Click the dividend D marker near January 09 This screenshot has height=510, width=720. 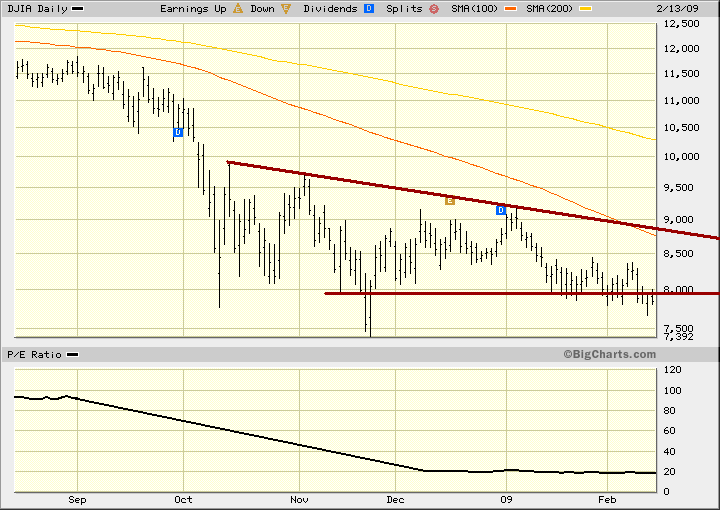click(501, 210)
